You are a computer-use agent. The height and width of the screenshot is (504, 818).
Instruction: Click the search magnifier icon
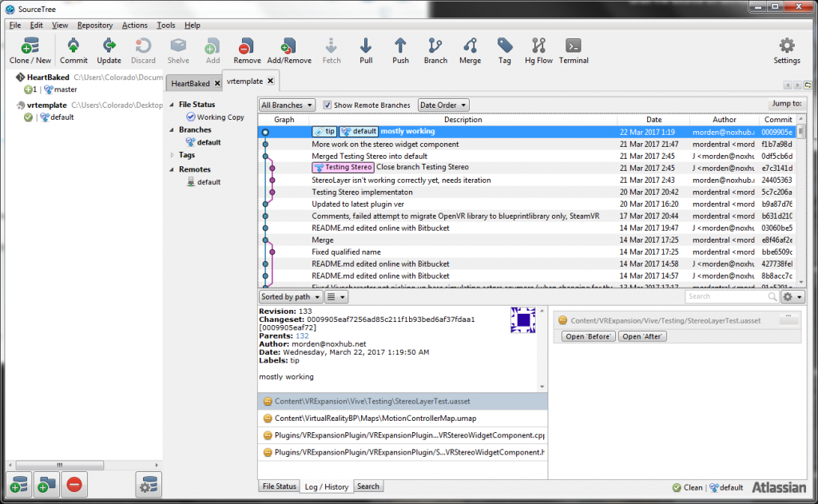coord(772,297)
